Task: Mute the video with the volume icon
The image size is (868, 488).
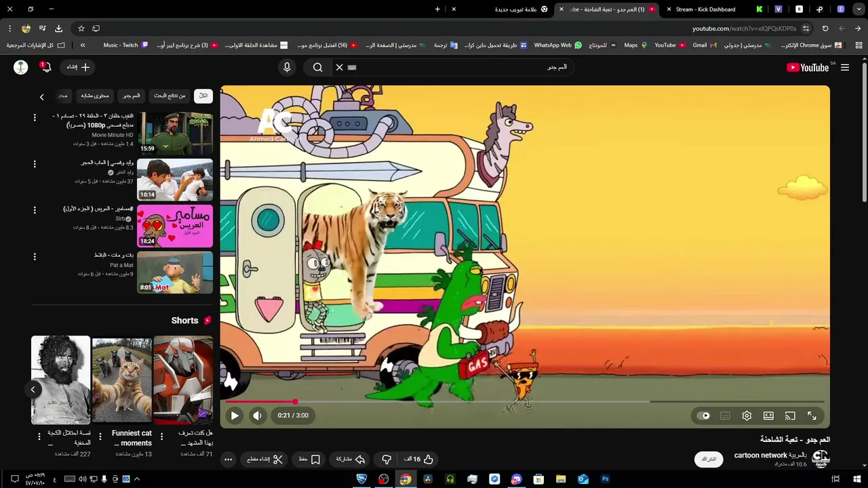Action: coord(257,415)
